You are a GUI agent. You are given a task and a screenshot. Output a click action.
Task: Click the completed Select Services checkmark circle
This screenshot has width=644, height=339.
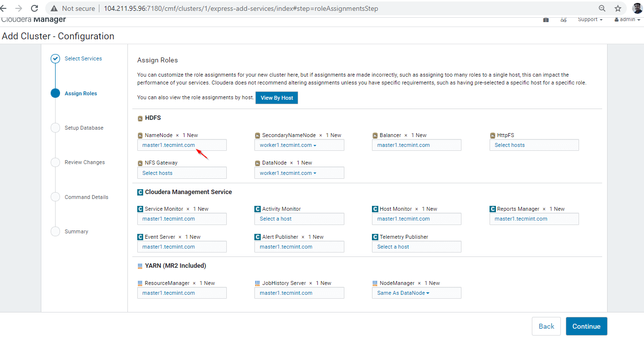(x=56, y=59)
